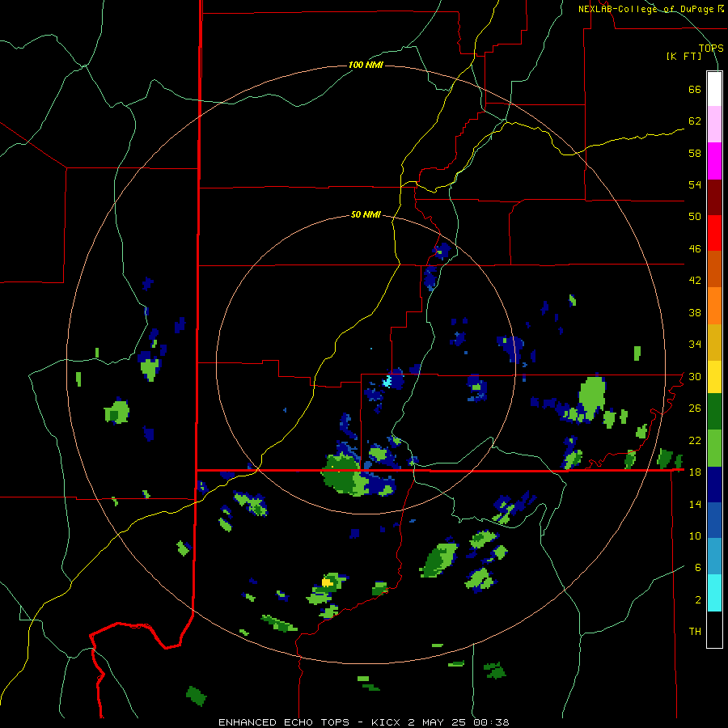
Task: Click the 14 legend value
Action: [x=695, y=504]
